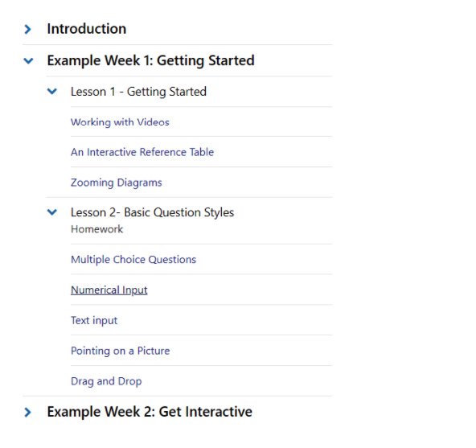
Task: Go to Pointing on a Picture
Action: (x=121, y=351)
